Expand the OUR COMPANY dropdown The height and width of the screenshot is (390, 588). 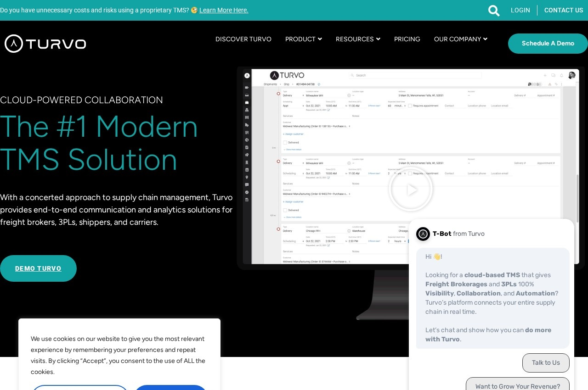tap(461, 39)
